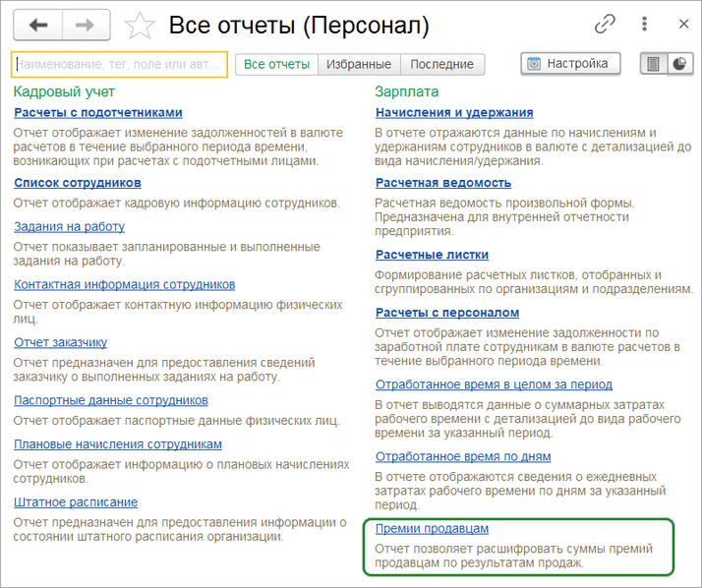Click the description under Штатное расписание
Screen dimensions: 702x588
click(x=180, y=529)
